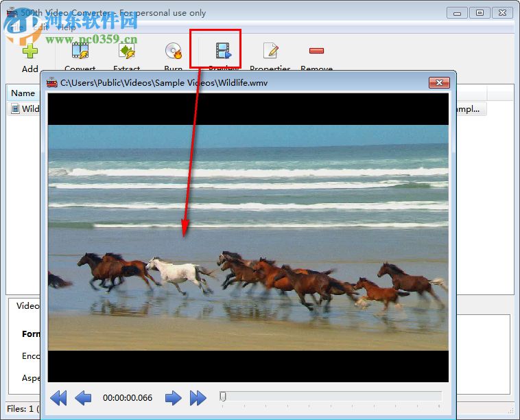Click preview window title bar film icon
The height and width of the screenshot is (420, 520).
tap(52, 82)
